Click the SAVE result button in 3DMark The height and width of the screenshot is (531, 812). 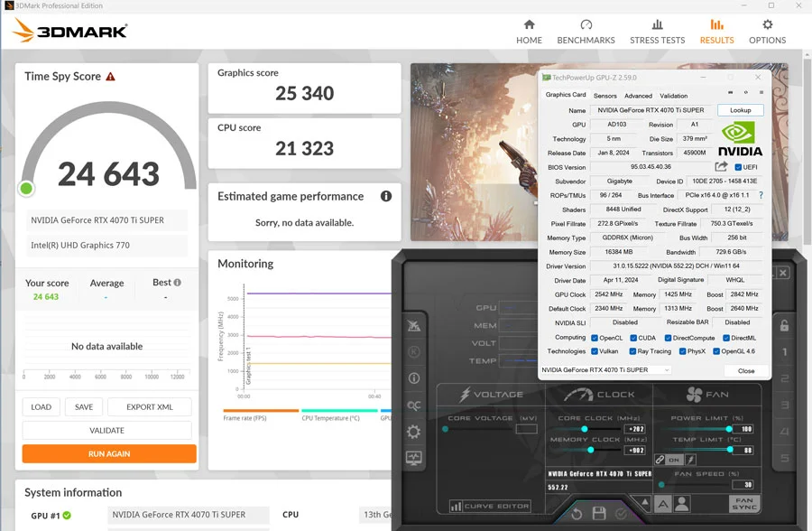pyautogui.click(x=84, y=407)
